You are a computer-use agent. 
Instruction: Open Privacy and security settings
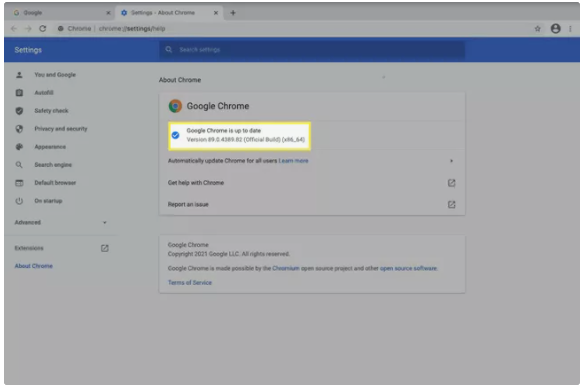pyautogui.click(x=61, y=129)
